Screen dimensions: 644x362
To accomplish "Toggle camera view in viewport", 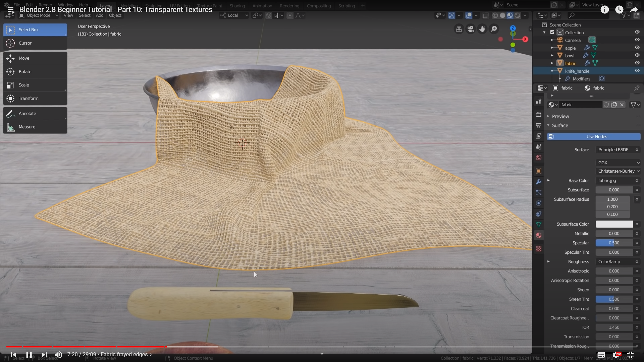I will tap(471, 29).
